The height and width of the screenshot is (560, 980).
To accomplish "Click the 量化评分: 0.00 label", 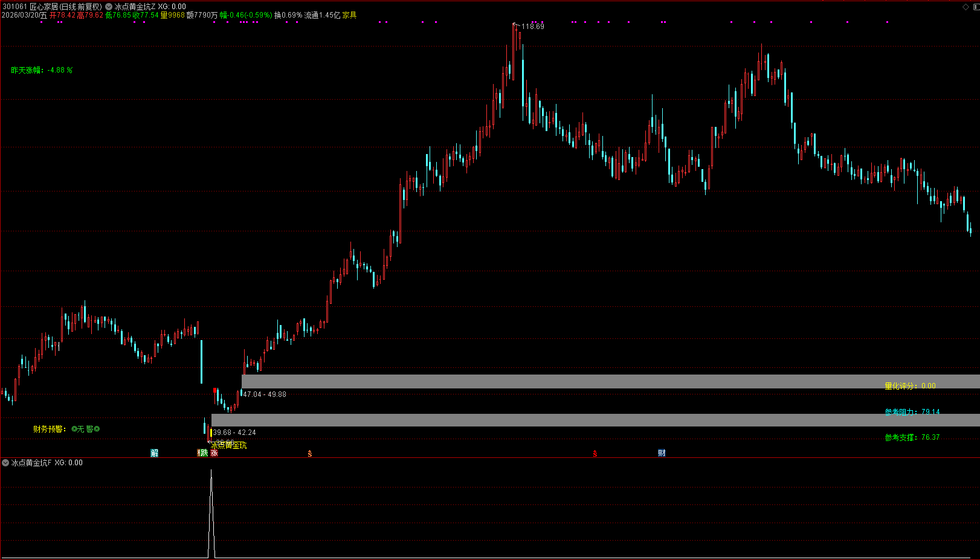I will (x=911, y=386).
